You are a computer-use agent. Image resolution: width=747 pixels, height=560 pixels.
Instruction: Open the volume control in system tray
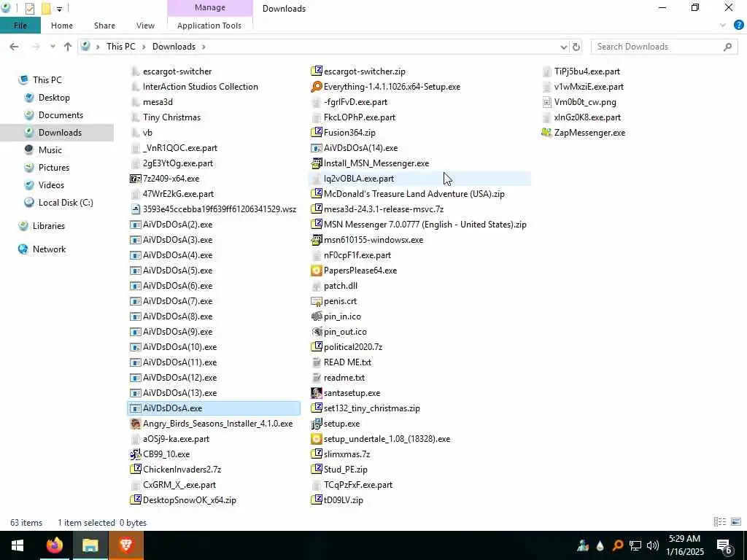pyautogui.click(x=653, y=545)
